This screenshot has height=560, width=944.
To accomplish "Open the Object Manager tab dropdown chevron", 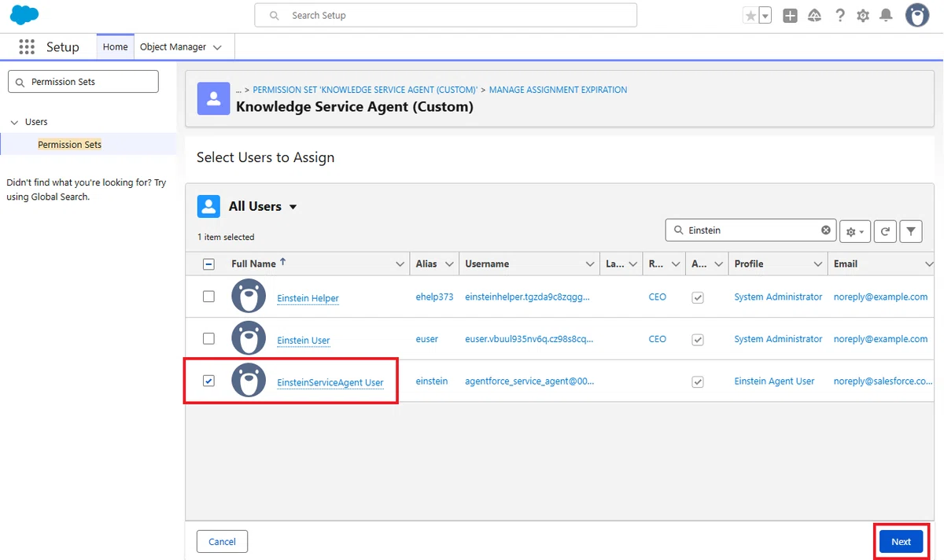I will (217, 47).
